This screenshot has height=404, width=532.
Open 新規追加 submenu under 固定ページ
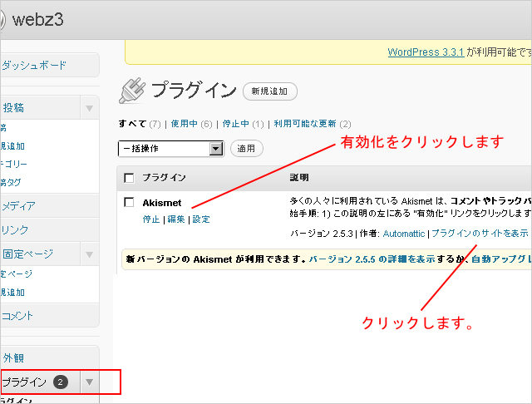click(12, 292)
